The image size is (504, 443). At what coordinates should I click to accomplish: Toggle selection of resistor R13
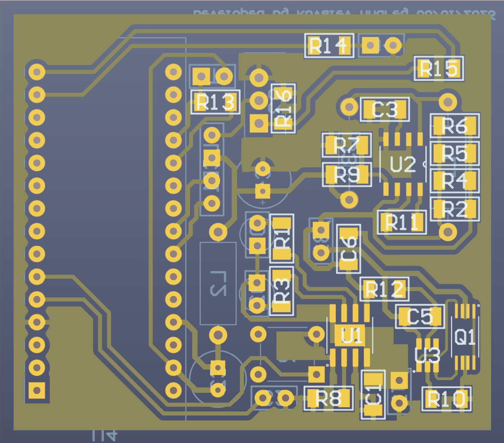click(216, 102)
